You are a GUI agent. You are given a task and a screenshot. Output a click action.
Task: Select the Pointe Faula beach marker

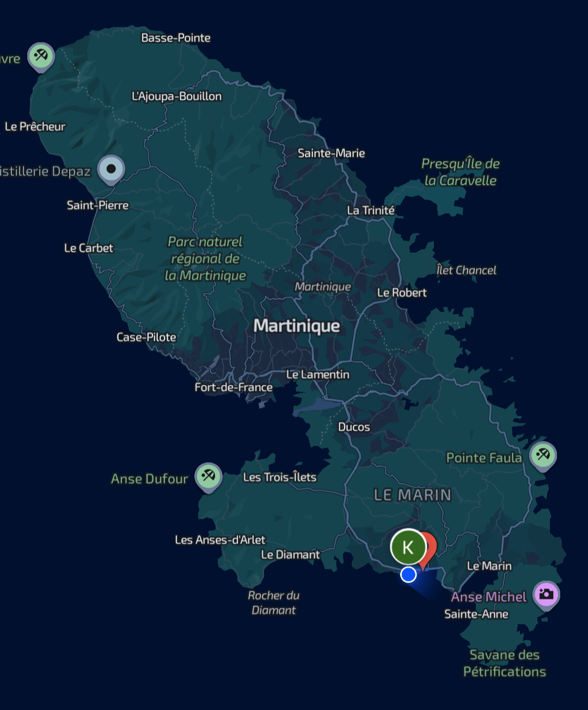(x=543, y=454)
